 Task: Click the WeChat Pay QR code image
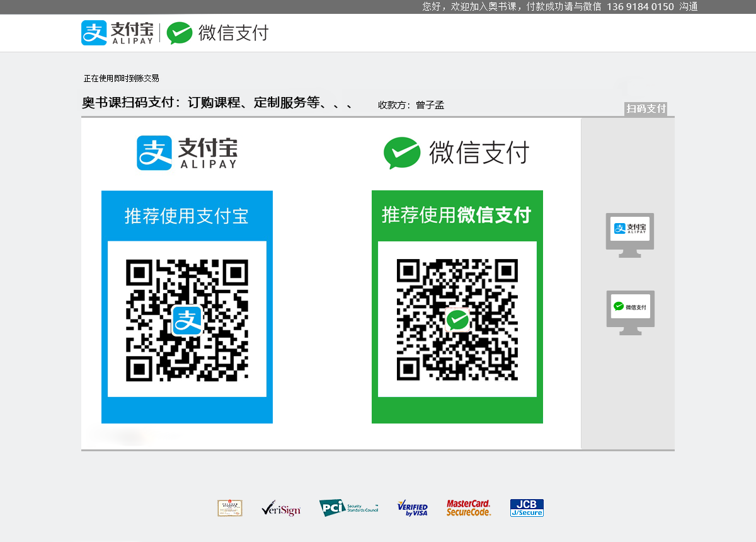coord(457,320)
